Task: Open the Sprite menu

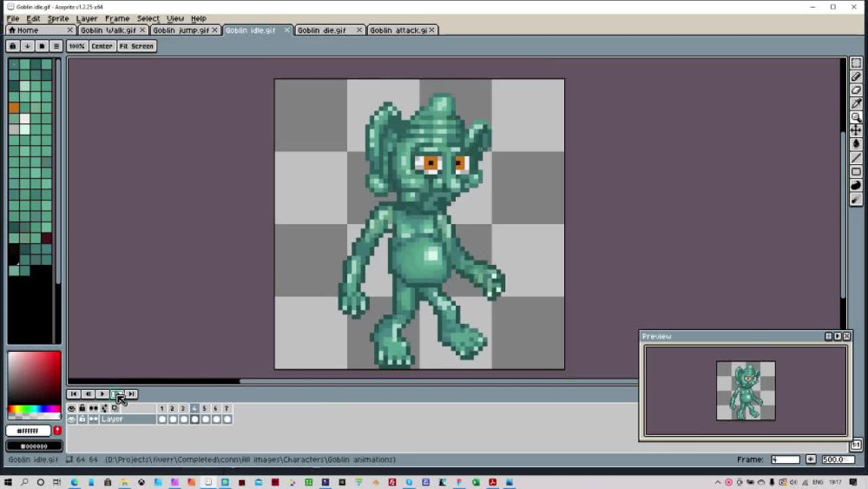Action: pos(58,18)
